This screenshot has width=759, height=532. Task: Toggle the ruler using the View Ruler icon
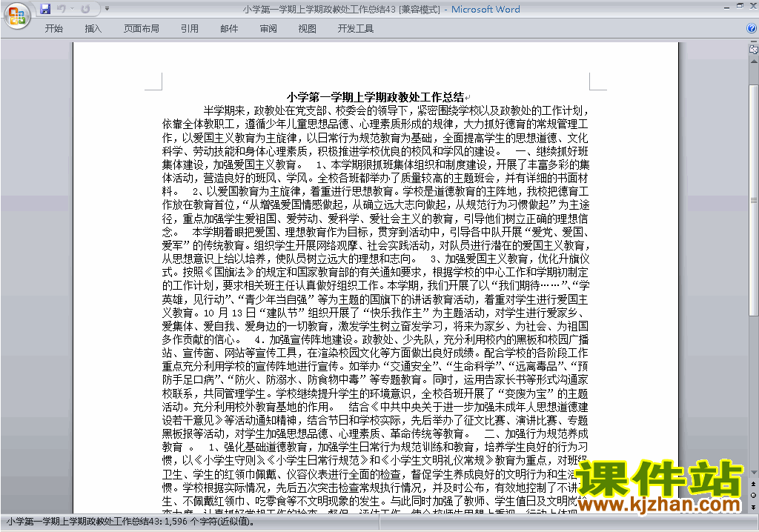[x=753, y=50]
